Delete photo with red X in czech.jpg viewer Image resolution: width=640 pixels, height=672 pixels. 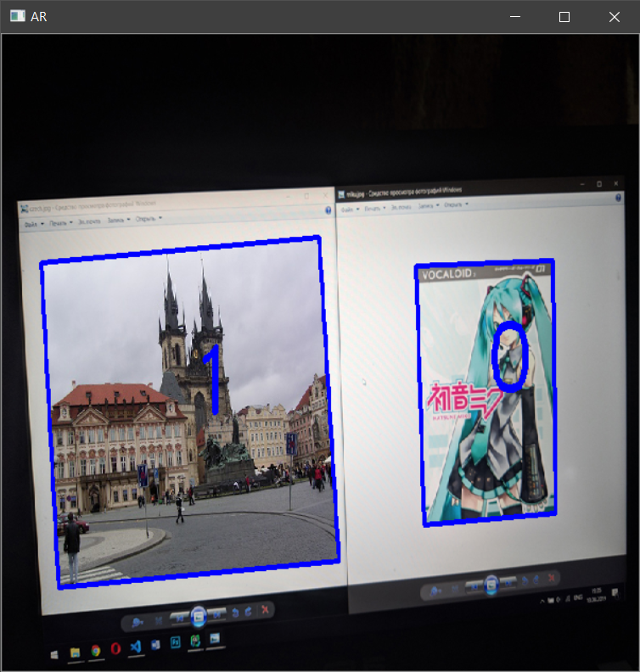coord(265,609)
